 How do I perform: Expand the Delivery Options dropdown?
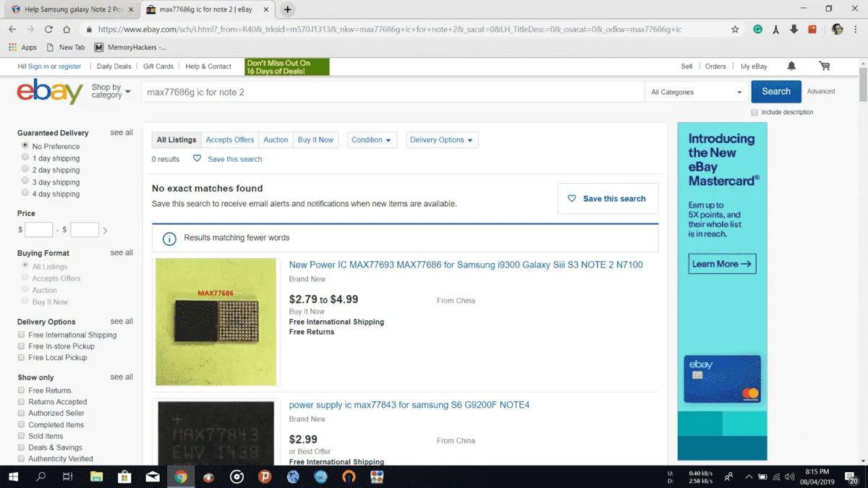pos(441,140)
